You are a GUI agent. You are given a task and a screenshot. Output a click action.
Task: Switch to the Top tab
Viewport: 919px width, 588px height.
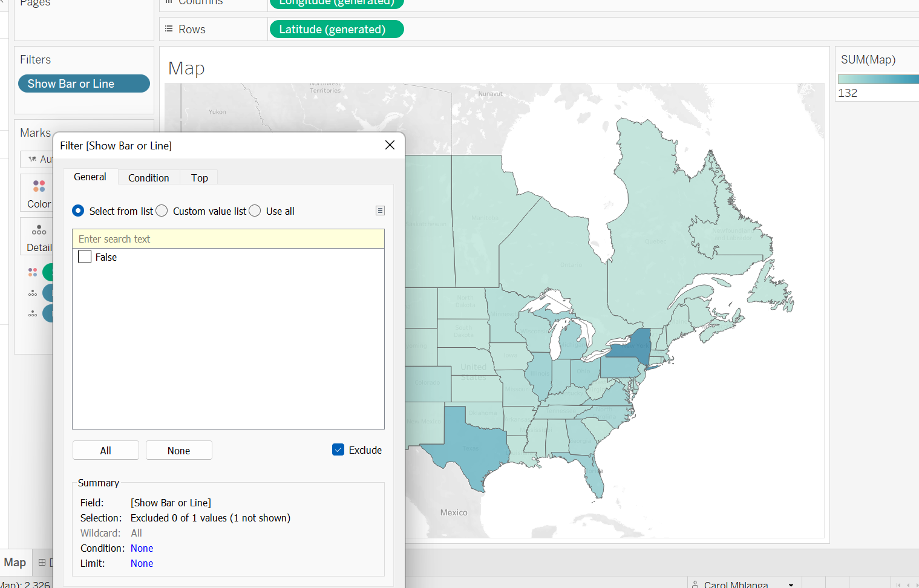[x=199, y=178]
